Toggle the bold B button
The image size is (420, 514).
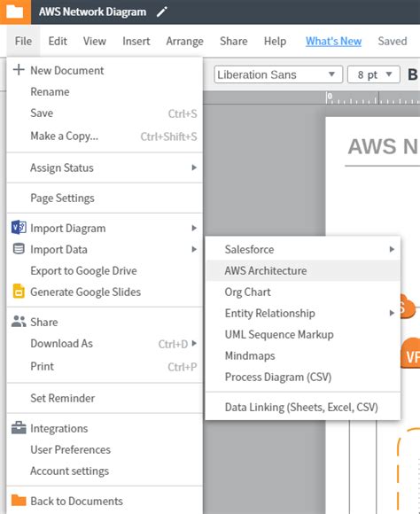tap(412, 74)
